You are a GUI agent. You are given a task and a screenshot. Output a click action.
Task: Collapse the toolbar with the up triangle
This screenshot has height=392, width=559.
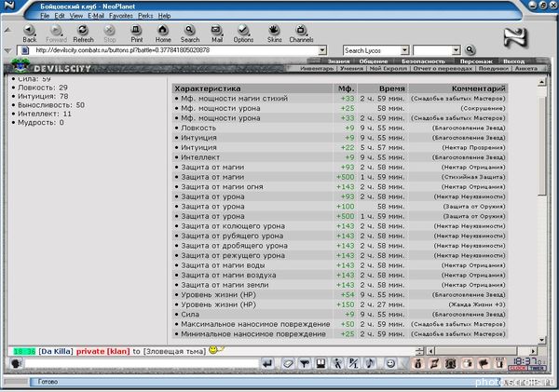(7, 31)
